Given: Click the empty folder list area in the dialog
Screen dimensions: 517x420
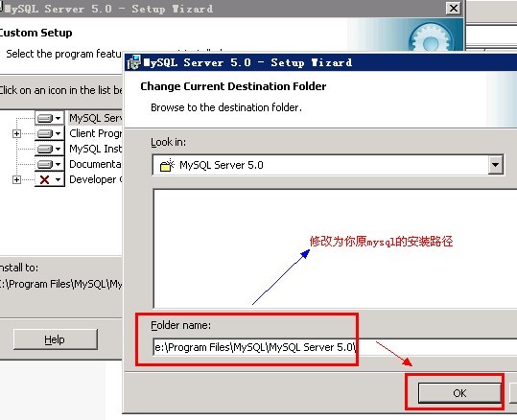Looking at the screenshot, I should [x=335, y=249].
